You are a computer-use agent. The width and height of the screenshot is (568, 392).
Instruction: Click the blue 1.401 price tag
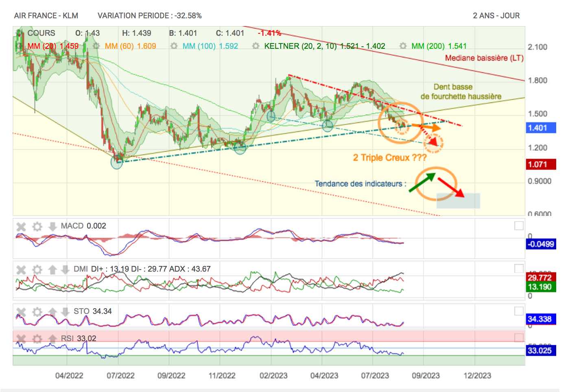click(x=541, y=128)
